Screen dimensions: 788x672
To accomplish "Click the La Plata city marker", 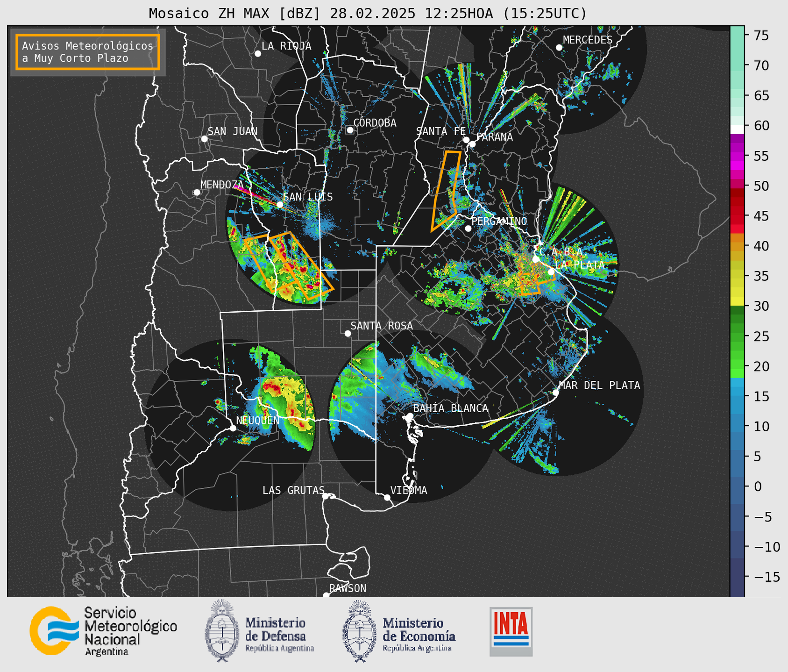I will tap(551, 272).
